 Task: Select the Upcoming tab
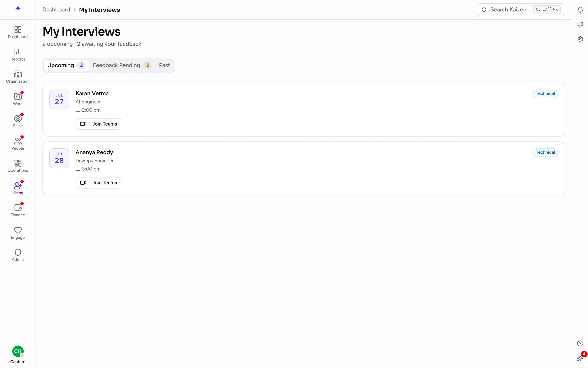pyautogui.click(x=66, y=65)
